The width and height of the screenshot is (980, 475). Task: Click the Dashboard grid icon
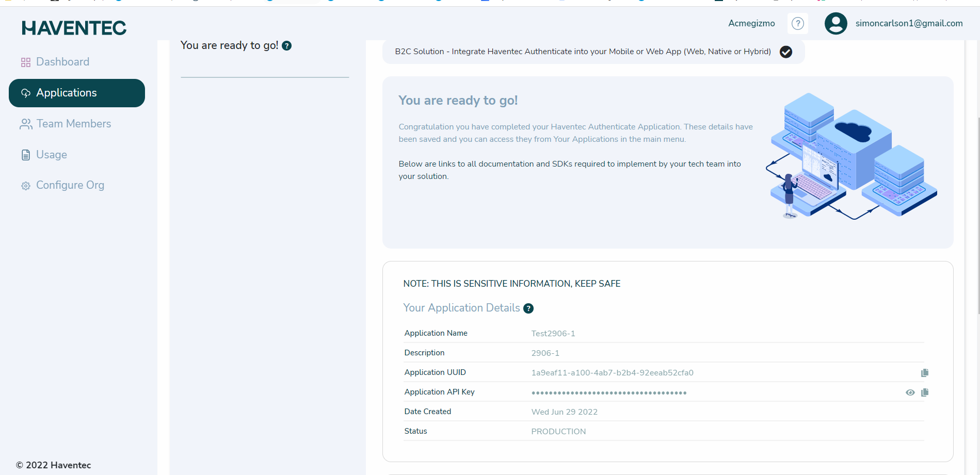pos(26,62)
